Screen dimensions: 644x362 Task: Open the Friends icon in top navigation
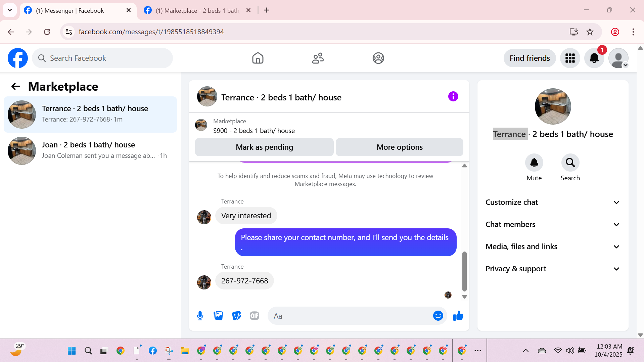click(318, 58)
